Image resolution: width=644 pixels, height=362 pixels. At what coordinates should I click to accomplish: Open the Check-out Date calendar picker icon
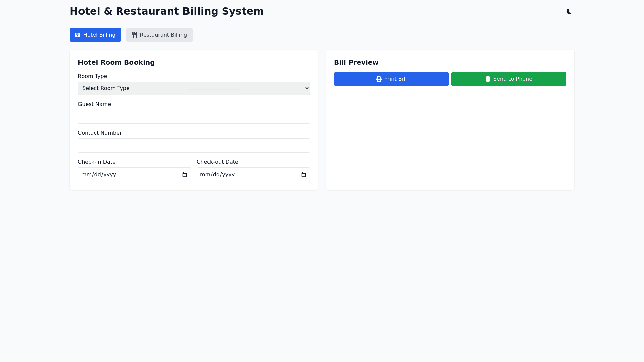[304, 175]
